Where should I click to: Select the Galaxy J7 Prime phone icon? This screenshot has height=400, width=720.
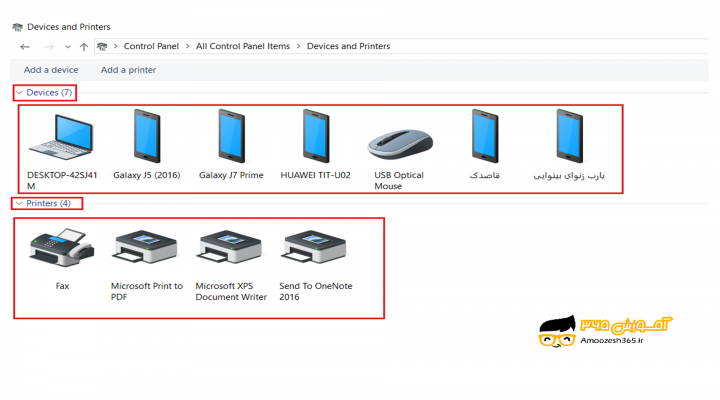231,136
